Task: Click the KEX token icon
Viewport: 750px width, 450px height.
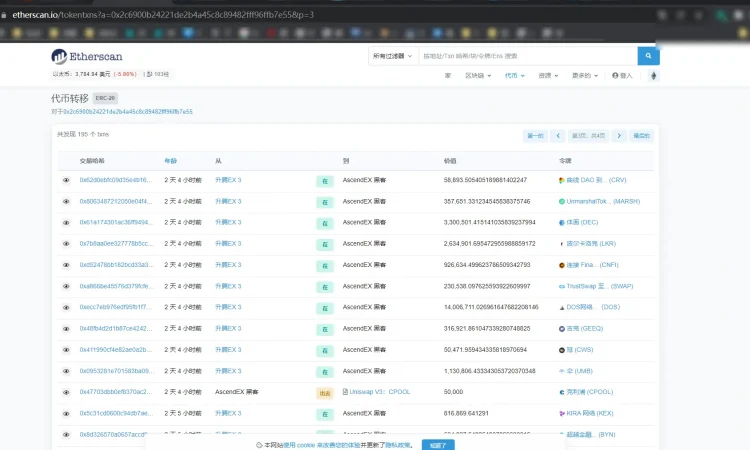Action: click(x=562, y=413)
